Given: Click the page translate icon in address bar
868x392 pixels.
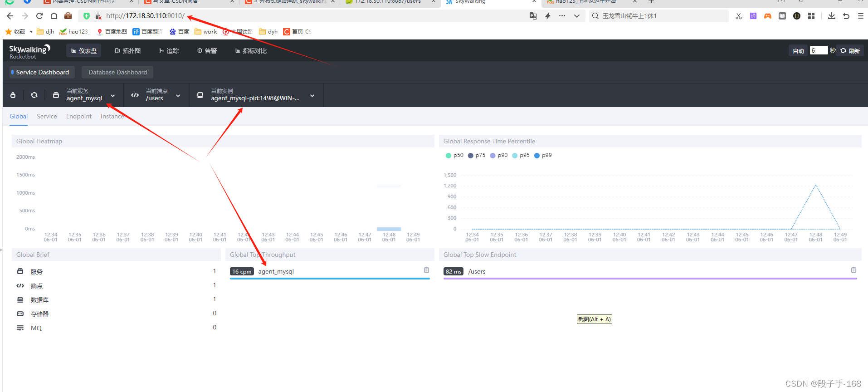Looking at the screenshot, I should (x=533, y=16).
